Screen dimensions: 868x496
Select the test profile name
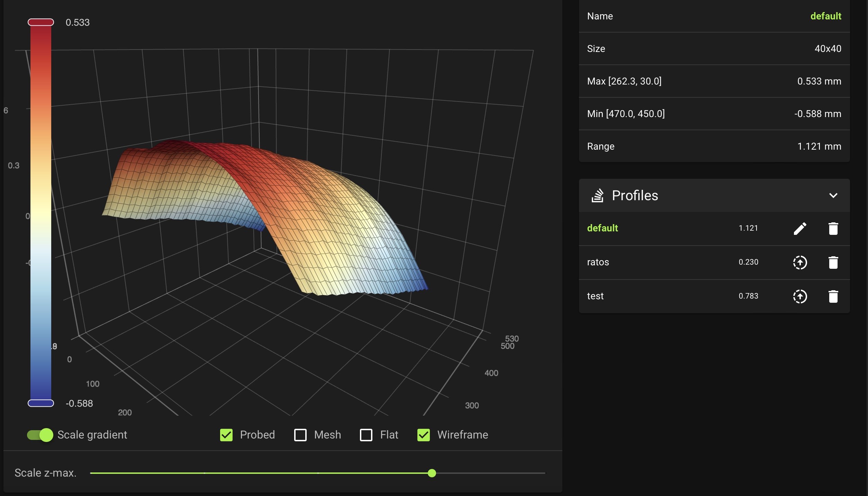click(595, 296)
